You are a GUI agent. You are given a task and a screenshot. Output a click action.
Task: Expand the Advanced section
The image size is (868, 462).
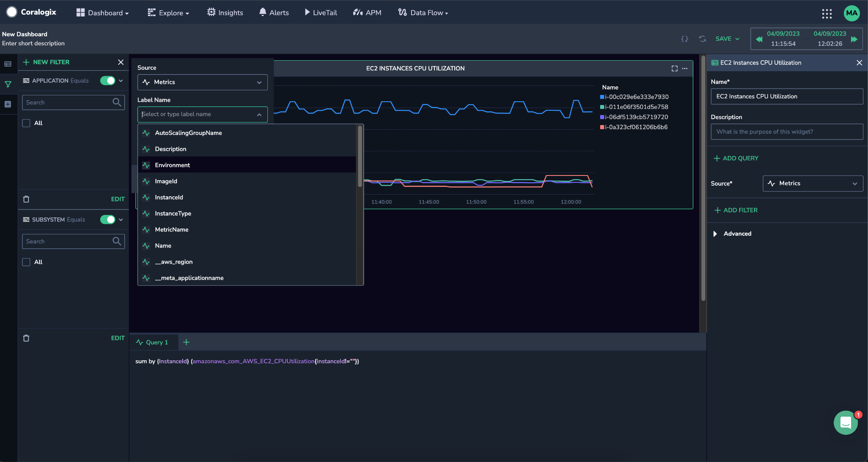click(715, 234)
